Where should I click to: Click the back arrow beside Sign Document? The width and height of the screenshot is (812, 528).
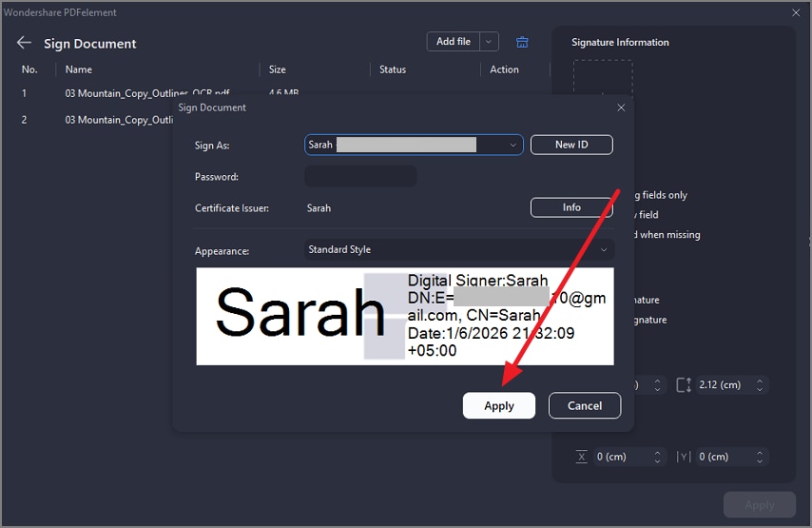tap(24, 43)
